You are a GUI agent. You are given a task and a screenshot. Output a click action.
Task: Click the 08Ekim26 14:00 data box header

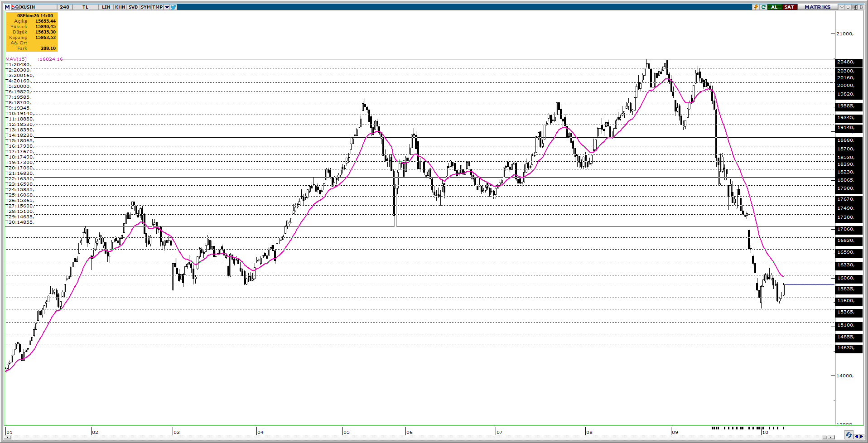(x=35, y=16)
